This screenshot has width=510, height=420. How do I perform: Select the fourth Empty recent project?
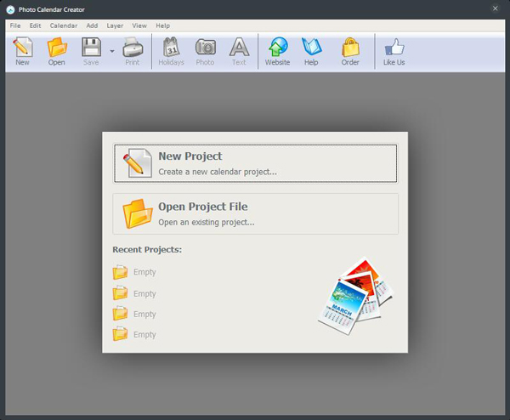click(x=134, y=334)
